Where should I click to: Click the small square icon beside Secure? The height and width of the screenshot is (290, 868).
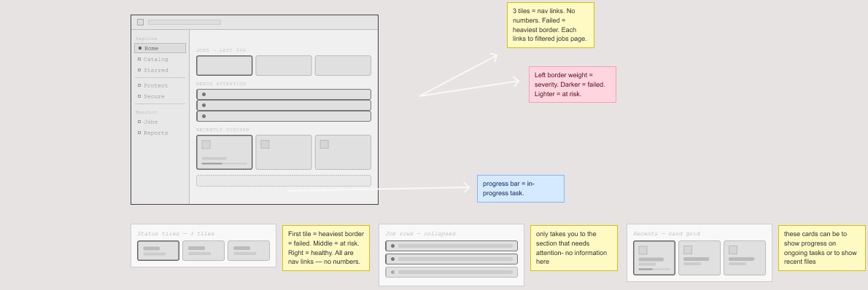click(139, 96)
